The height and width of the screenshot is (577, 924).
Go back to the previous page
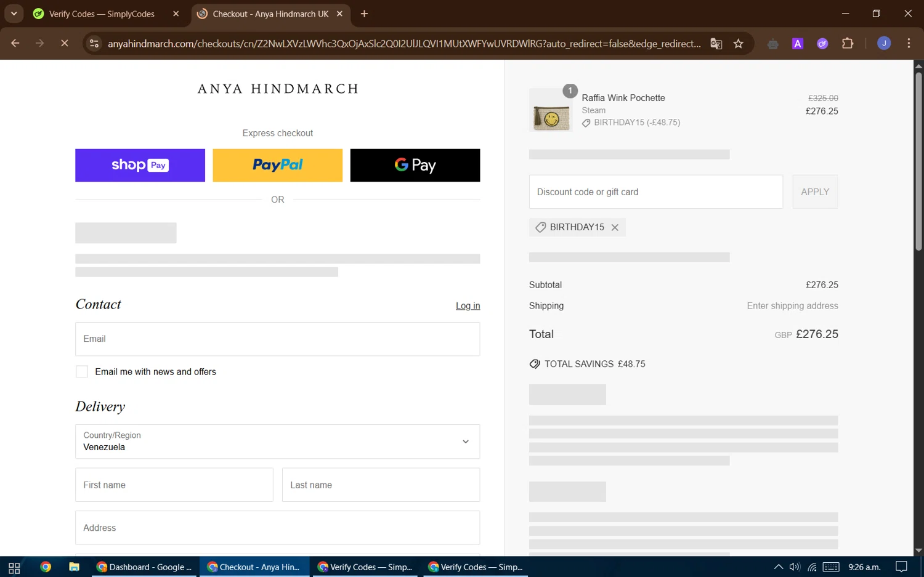coord(15,44)
